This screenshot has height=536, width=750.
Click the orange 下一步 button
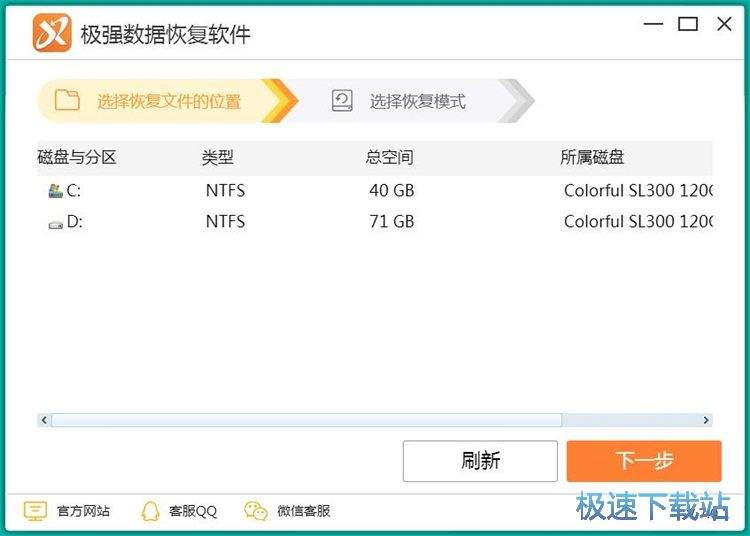[643, 461]
